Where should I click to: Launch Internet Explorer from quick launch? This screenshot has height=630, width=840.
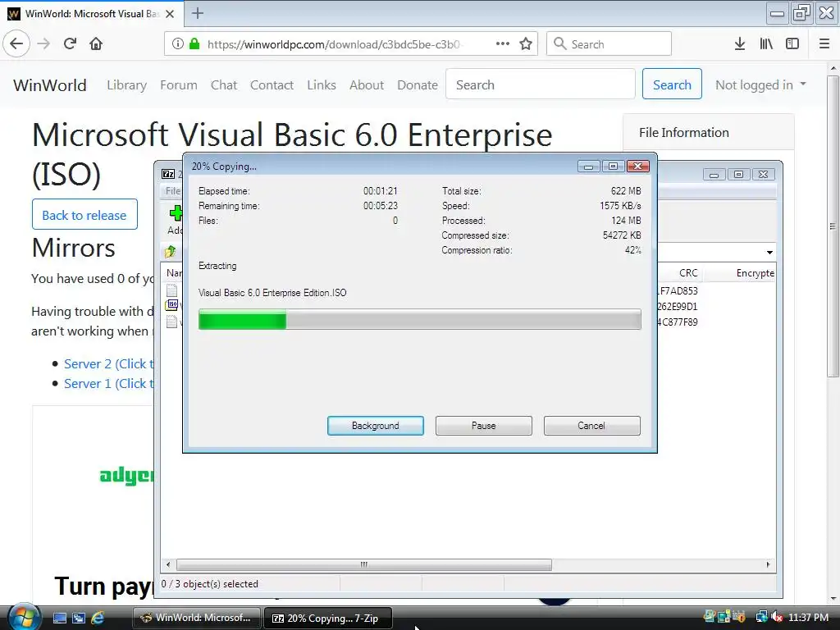[98, 619]
